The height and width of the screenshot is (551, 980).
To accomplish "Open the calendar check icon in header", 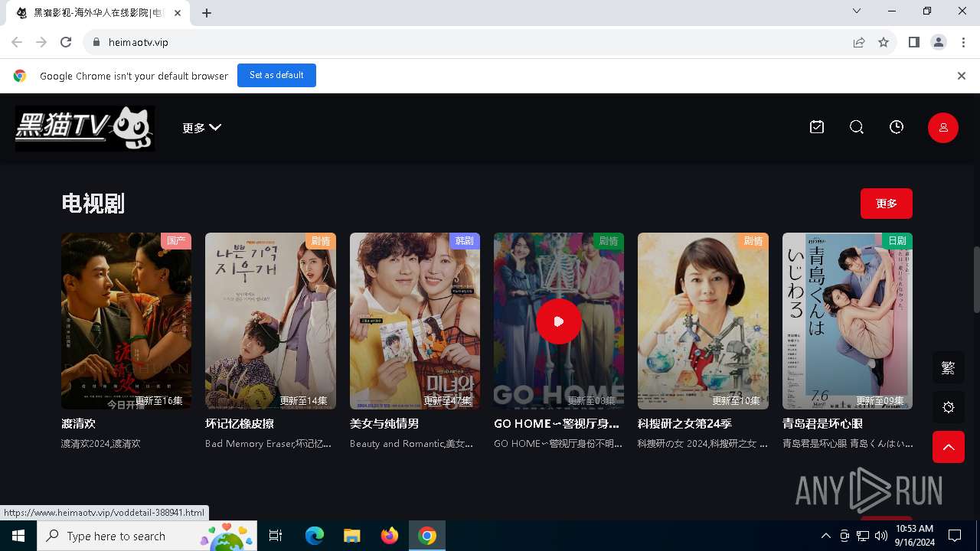I will (817, 127).
